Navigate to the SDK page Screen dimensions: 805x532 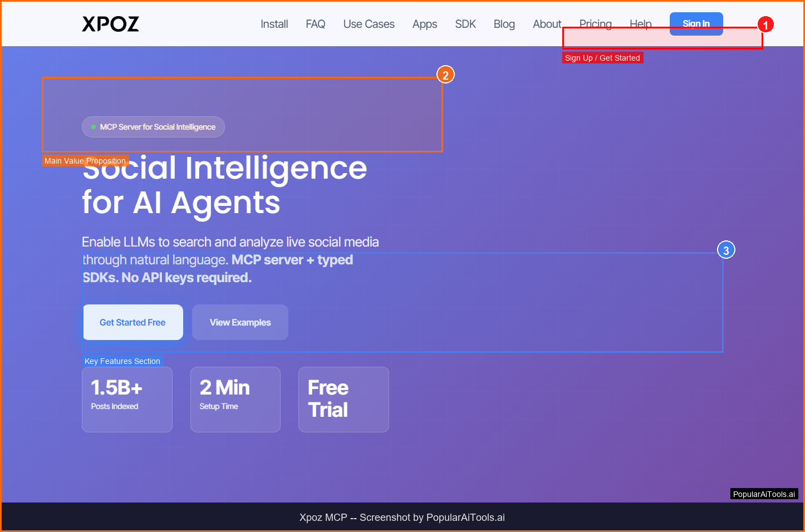tap(465, 24)
